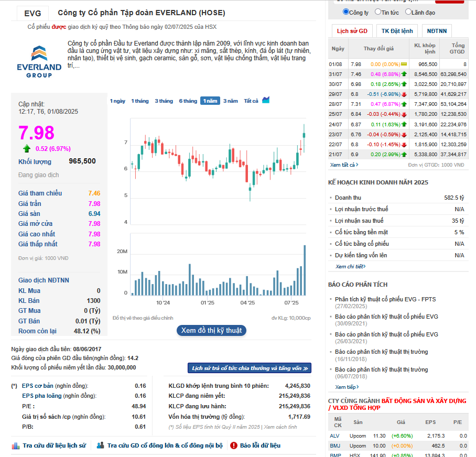This screenshot has width=476, height=457.
Task: Select the 1 năm chart range
Action: click(210, 101)
